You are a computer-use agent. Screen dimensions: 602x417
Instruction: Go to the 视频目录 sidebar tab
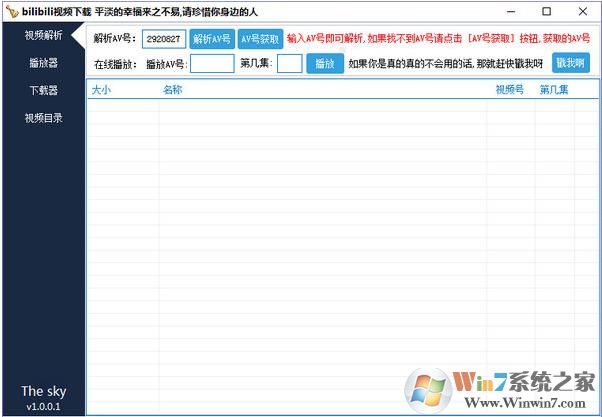[x=43, y=118]
